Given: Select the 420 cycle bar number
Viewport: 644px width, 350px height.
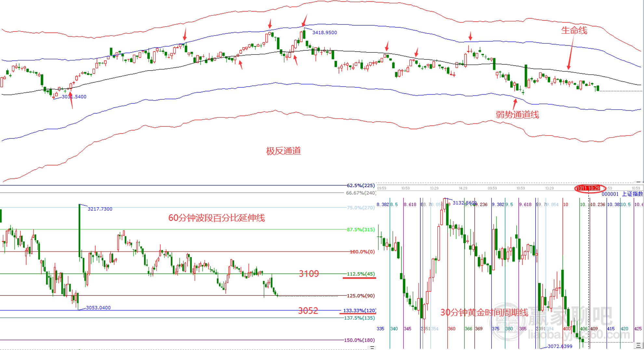Looking at the screenshot, I should tap(624, 329).
